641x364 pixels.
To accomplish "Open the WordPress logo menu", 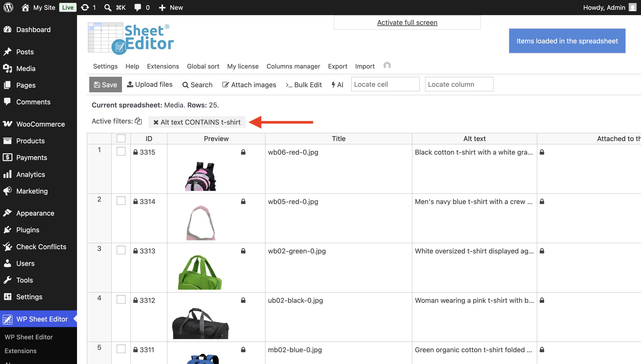I will coord(8,8).
